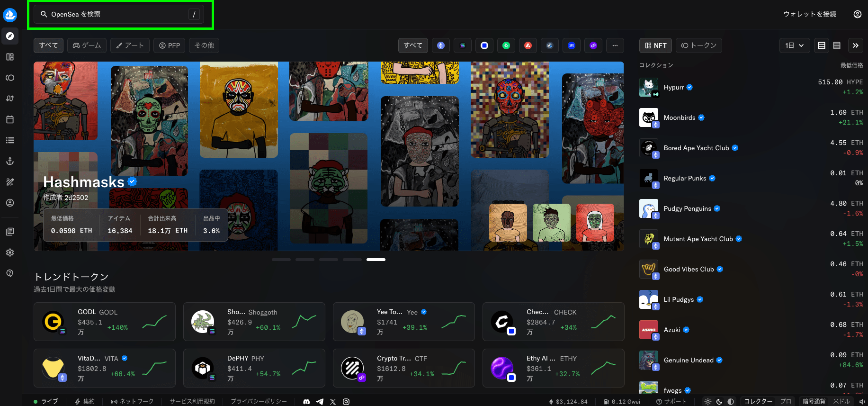Open the Bored Ape Yacht Club collection

[x=696, y=148]
